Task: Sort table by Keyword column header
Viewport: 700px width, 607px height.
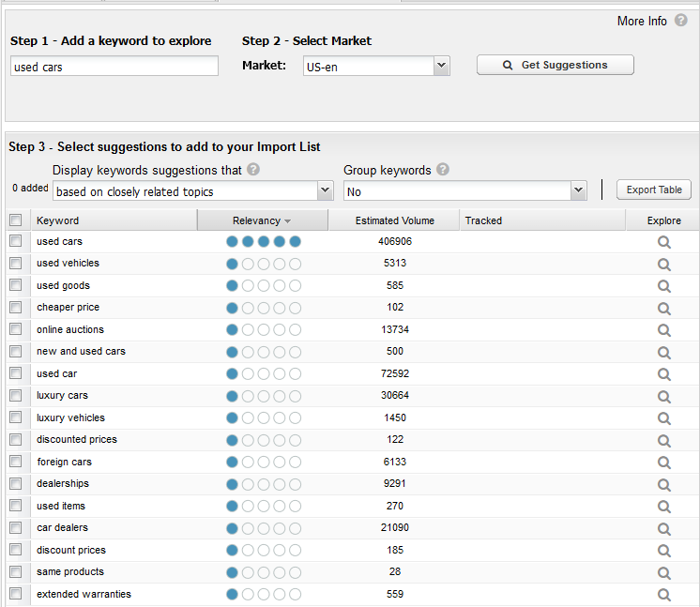Action: [114, 220]
